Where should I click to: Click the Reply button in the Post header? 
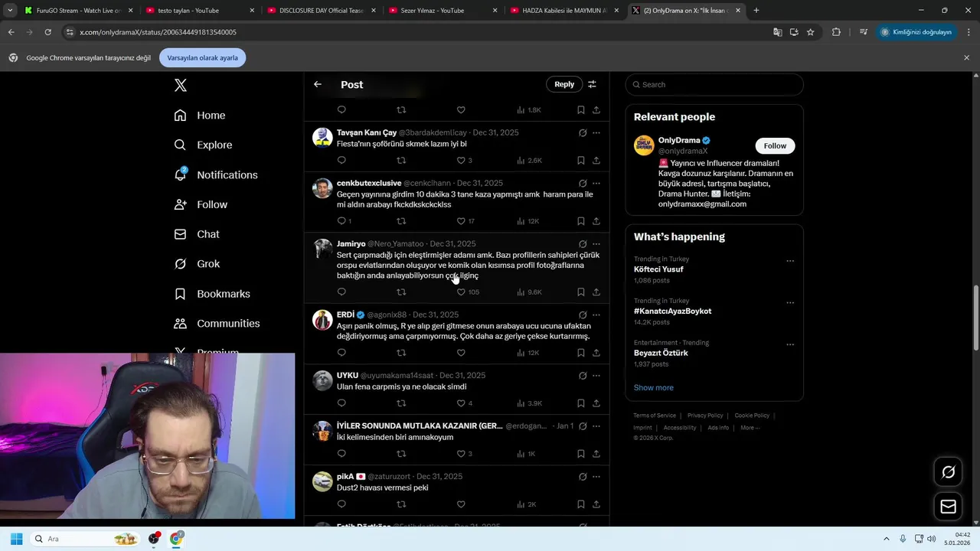[564, 84]
